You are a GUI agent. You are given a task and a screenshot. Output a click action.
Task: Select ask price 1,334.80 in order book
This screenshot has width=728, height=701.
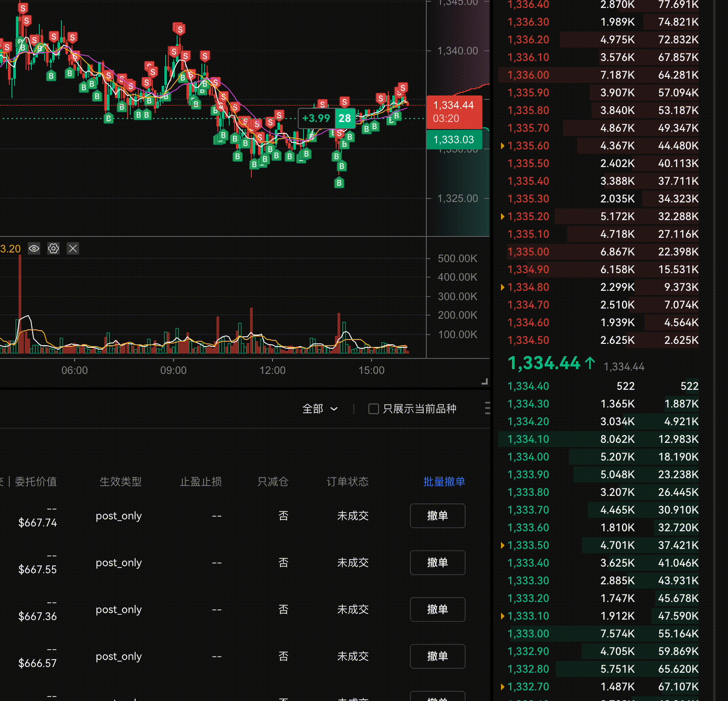click(528, 287)
